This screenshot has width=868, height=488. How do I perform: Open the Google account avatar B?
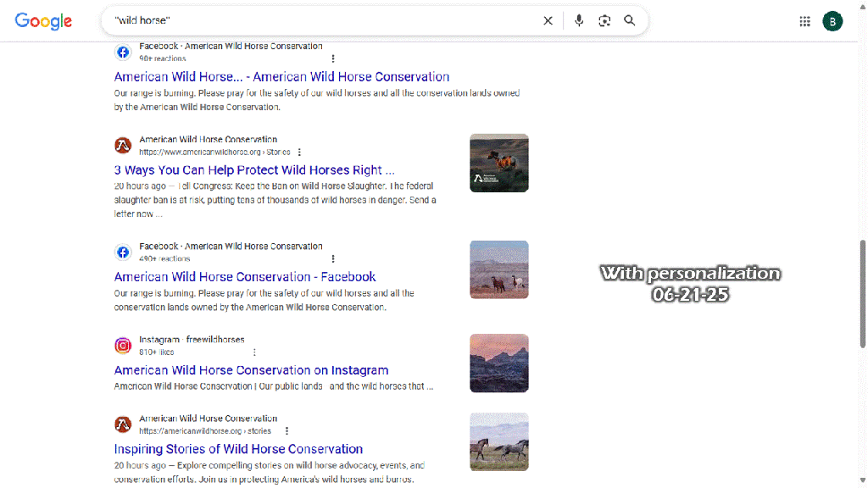pyautogui.click(x=832, y=21)
